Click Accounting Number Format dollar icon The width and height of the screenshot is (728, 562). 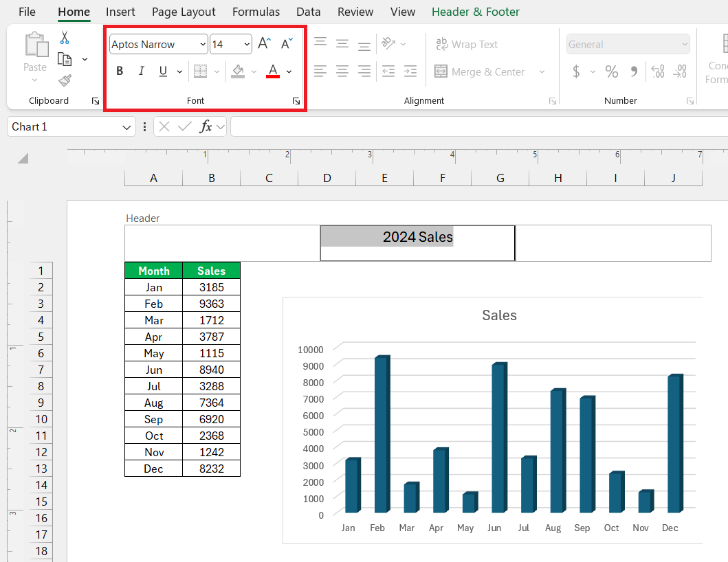tap(576, 71)
